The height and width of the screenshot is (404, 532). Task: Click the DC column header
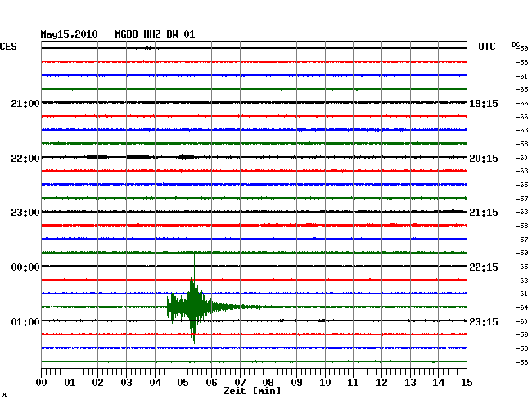(x=516, y=44)
